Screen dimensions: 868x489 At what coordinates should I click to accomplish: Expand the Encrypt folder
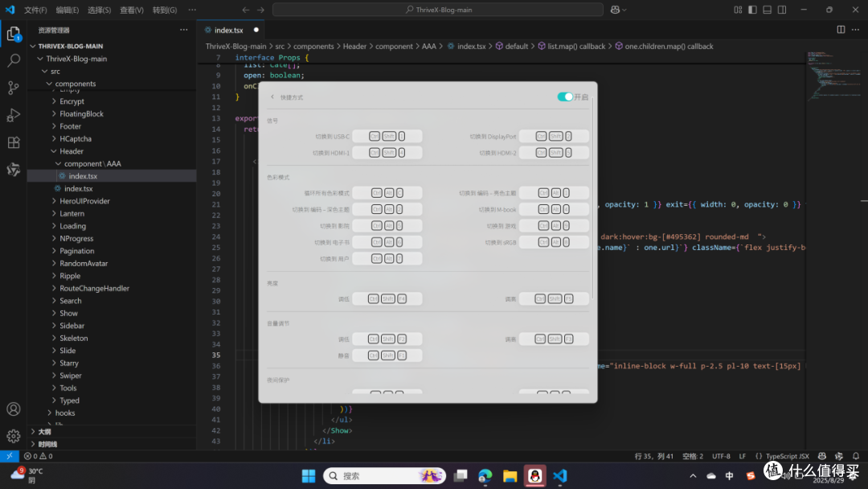click(72, 101)
